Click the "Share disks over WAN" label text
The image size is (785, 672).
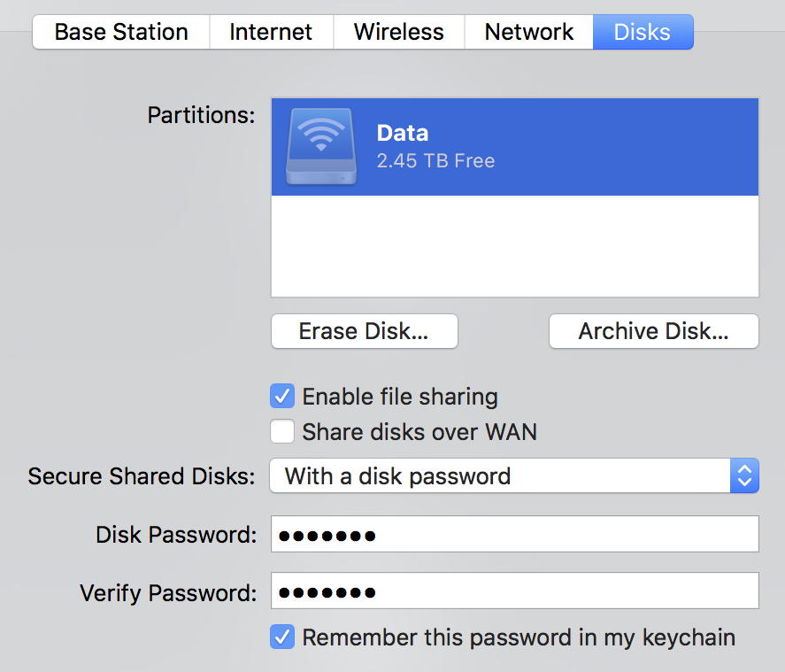click(x=419, y=433)
